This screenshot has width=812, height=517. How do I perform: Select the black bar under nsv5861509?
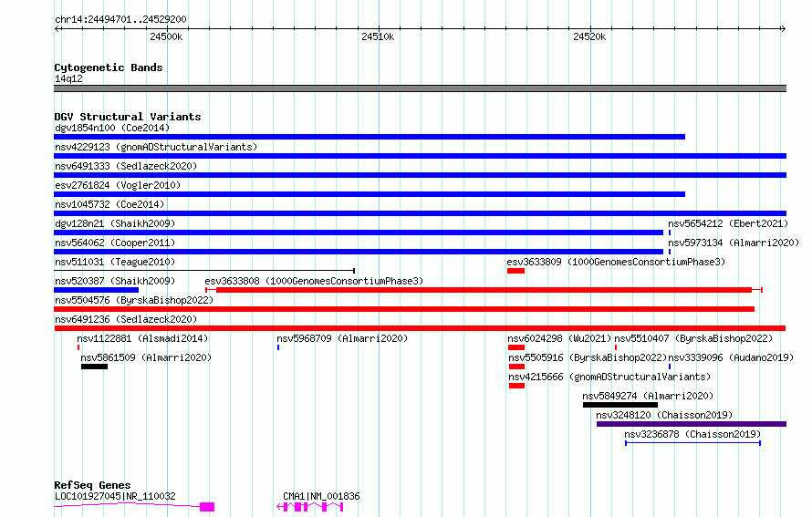click(94, 367)
